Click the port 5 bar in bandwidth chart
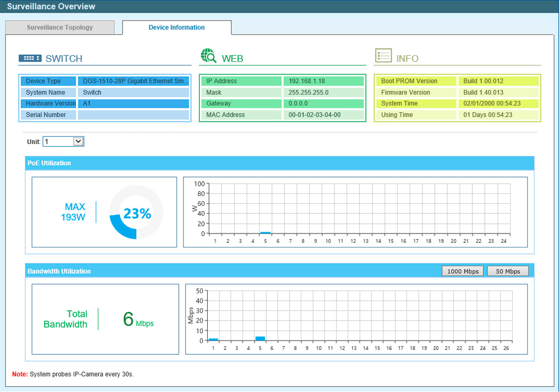 point(260,338)
